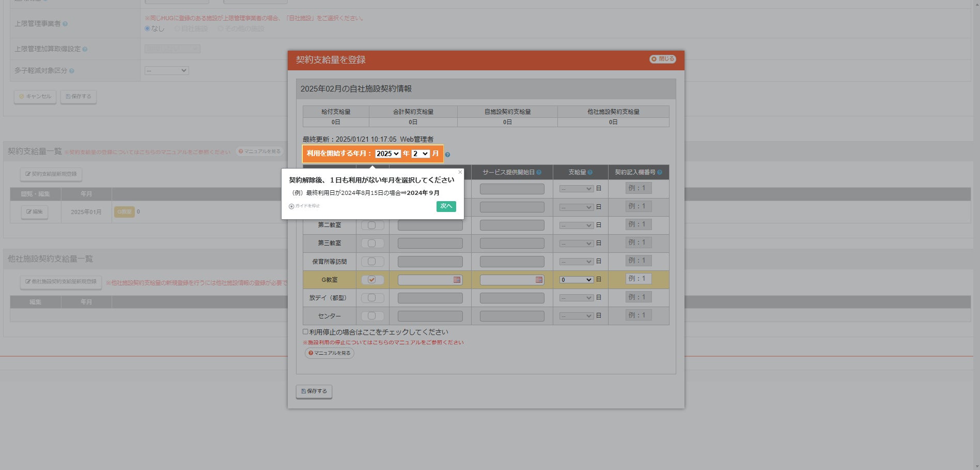Open the 保育所等訪問 支給量 dropdown
This screenshot has width=980, height=470.
577,262
